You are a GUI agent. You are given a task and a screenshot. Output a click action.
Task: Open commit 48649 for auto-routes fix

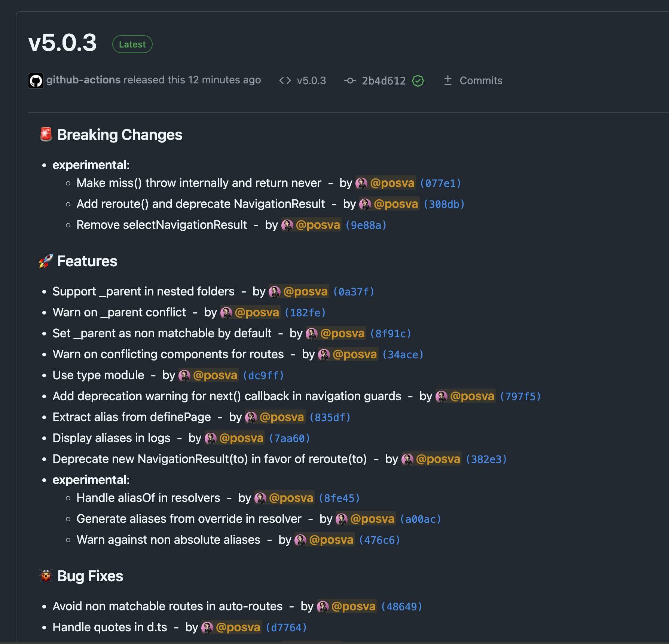pyautogui.click(x=401, y=607)
